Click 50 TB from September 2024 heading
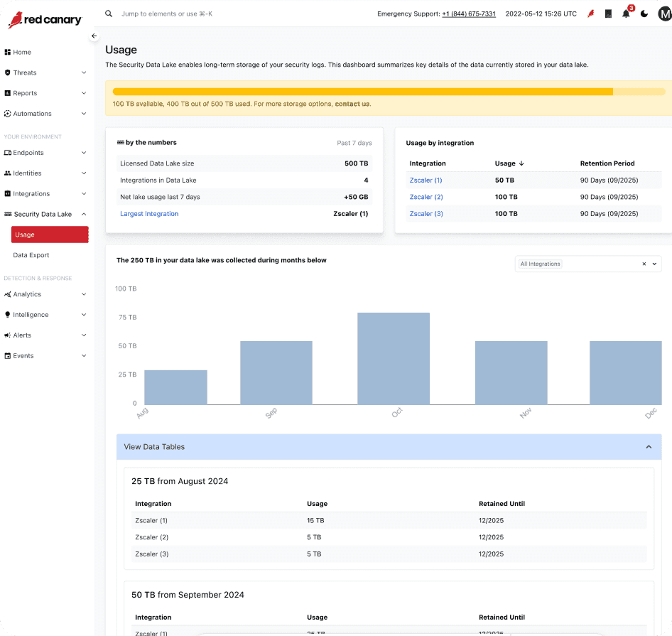 [x=188, y=595]
